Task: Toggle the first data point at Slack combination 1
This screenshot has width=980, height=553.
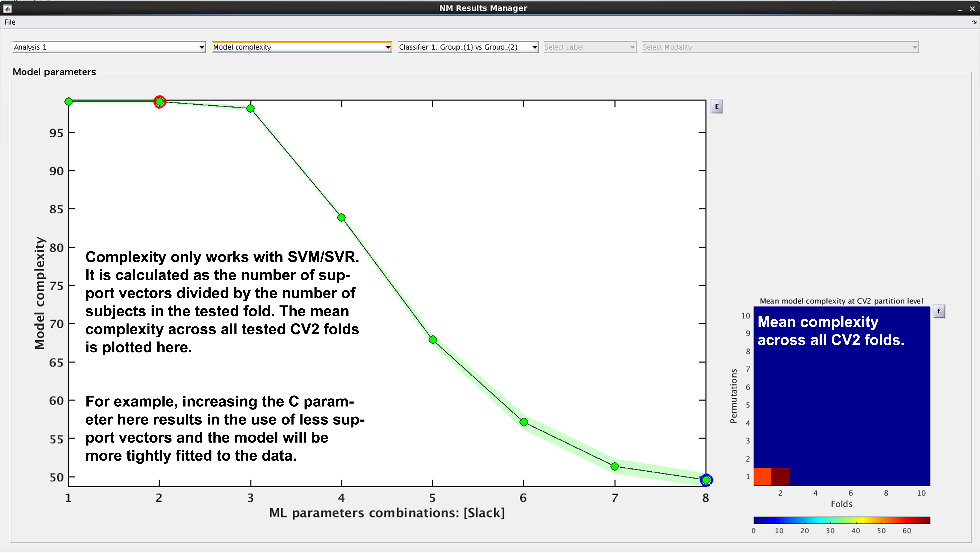Action: click(x=68, y=101)
